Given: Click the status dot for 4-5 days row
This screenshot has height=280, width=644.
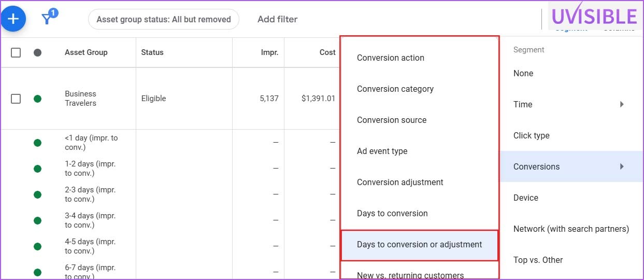Looking at the screenshot, I should [37, 246].
